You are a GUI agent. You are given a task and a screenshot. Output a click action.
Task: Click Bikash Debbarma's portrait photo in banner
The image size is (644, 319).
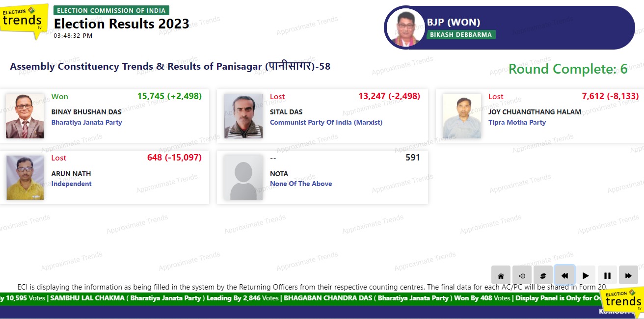click(405, 28)
